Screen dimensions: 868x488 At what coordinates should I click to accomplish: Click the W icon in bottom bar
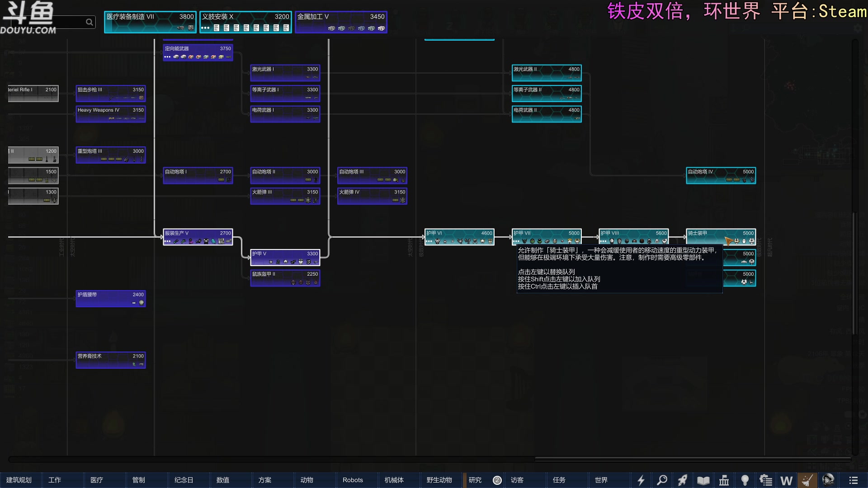(787, 480)
